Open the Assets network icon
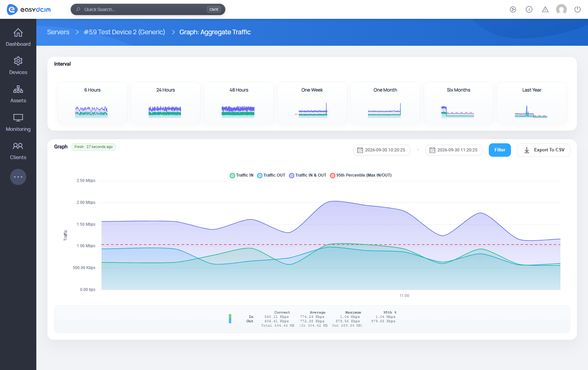This screenshot has width=588, height=370. pyautogui.click(x=18, y=89)
